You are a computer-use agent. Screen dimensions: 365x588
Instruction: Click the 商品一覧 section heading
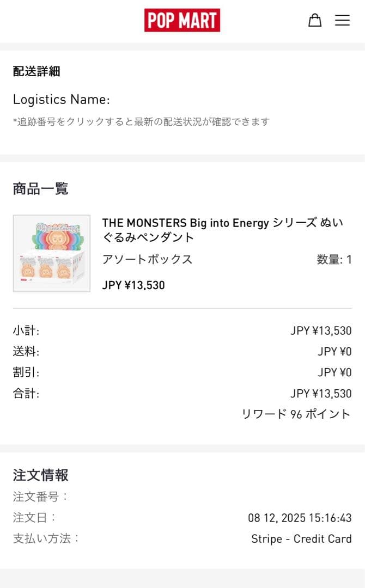(x=40, y=189)
